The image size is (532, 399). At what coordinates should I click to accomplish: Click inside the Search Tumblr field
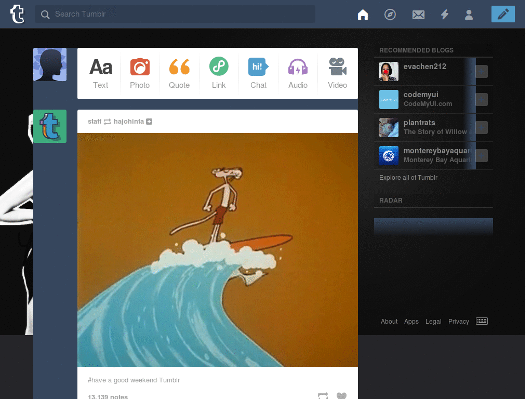click(175, 14)
